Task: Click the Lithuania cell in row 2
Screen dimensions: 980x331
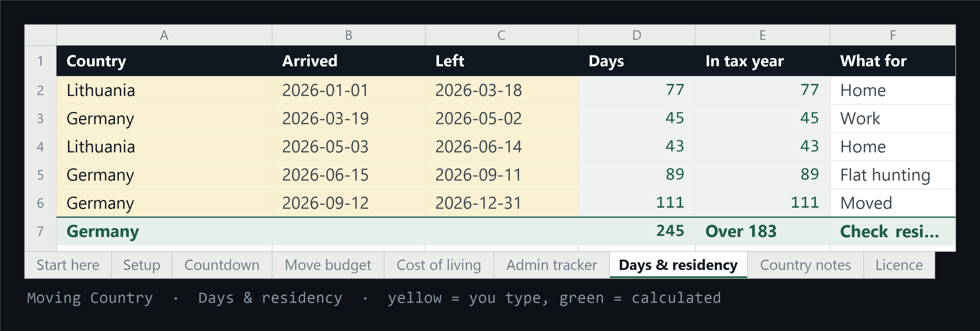Action: click(x=164, y=90)
